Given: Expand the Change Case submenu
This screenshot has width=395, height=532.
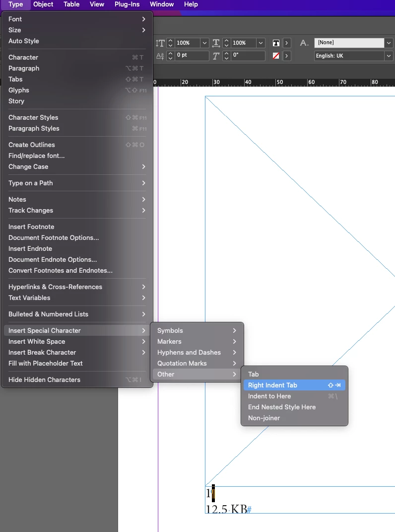Looking at the screenshot, I should 77,166.
